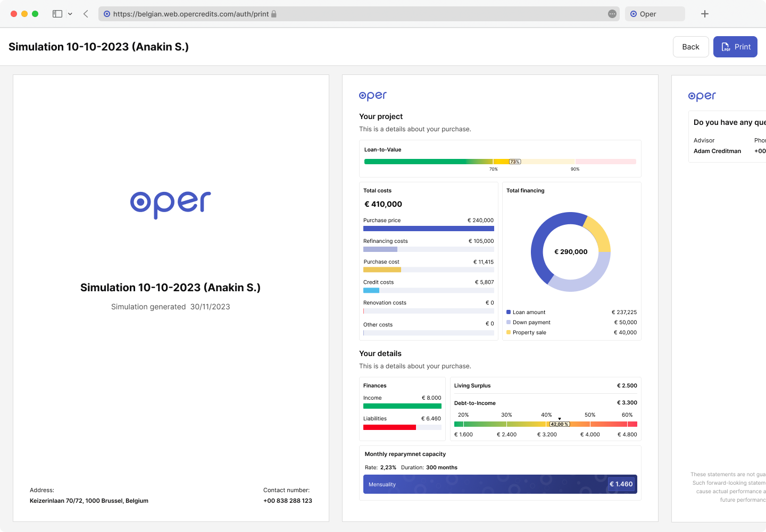Open a new tab with the plus icon
The width and height of the screenshot is (766, 532).
705,14
